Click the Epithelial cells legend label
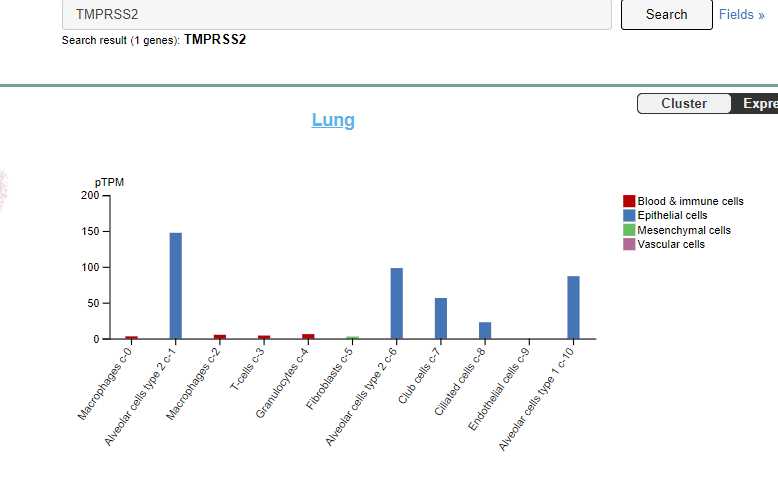778x486 pixels. [672, 215]
